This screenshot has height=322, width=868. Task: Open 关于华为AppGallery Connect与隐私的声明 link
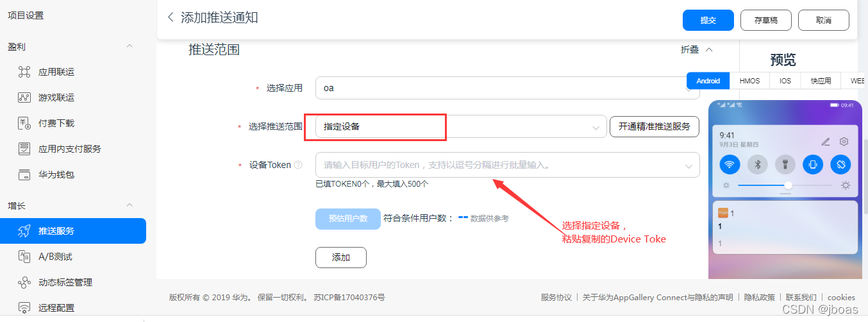pyautogui.click(x=658, y=297)
